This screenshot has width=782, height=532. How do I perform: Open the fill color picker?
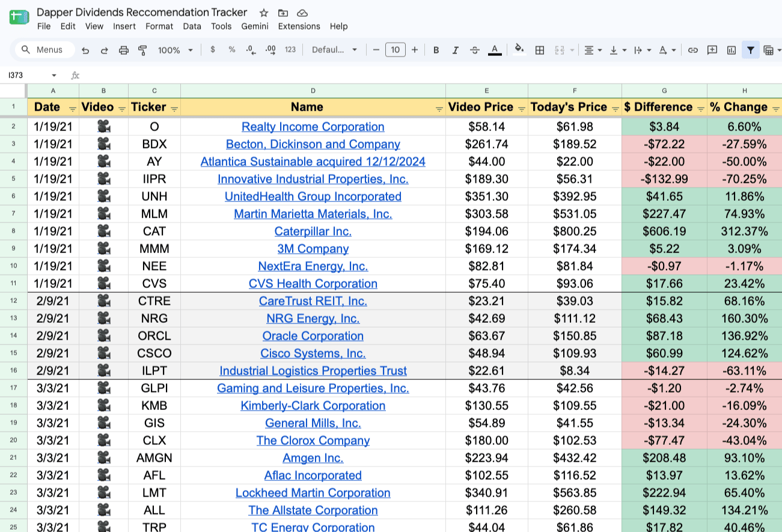coord(520,50)
